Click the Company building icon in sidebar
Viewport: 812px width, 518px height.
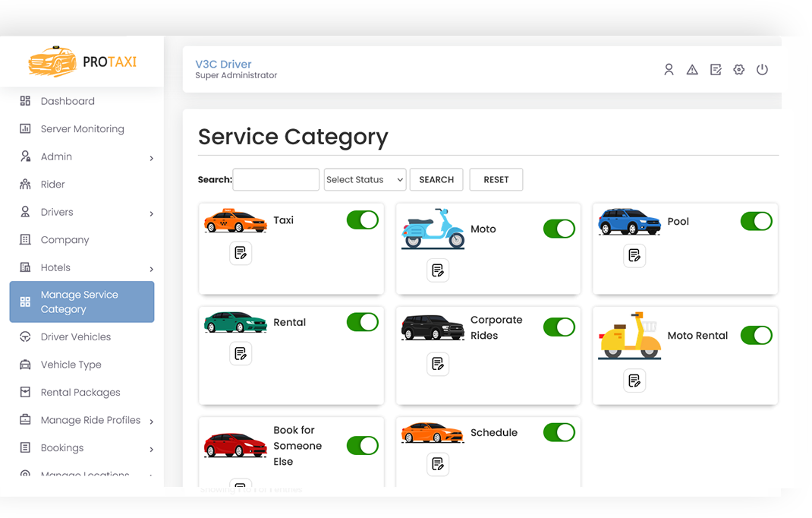click(x=25, y=239)
